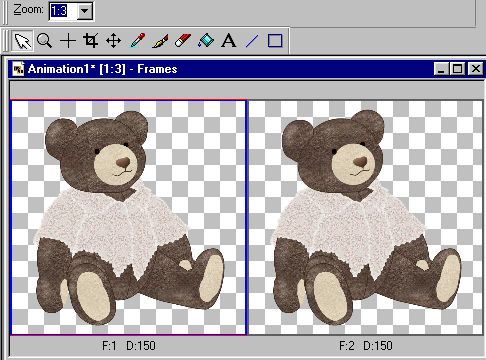The image size is (486, 360).
Task: Open the Zoom ratio dropdown arrow
Action: point(85,11)
